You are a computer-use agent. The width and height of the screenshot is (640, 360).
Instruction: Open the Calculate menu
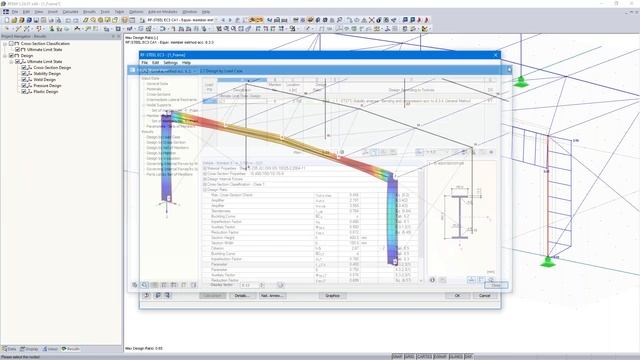(x=70, y=12)
